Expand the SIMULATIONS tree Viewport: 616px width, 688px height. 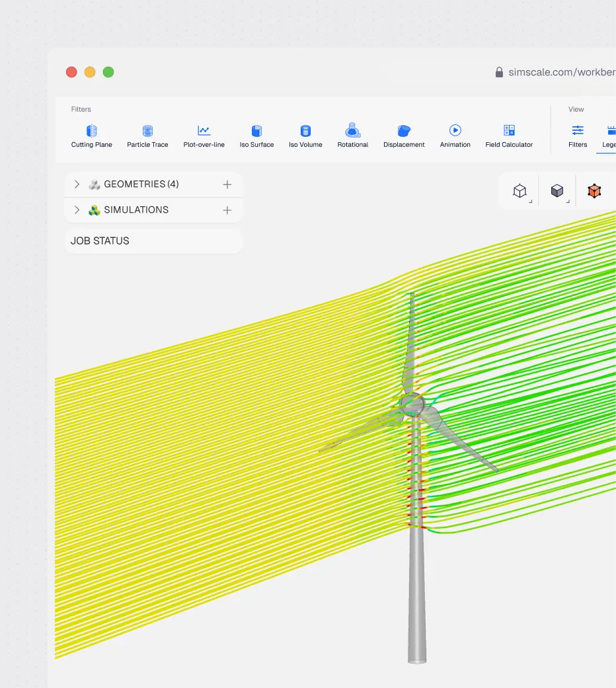[x=77, y=210]
